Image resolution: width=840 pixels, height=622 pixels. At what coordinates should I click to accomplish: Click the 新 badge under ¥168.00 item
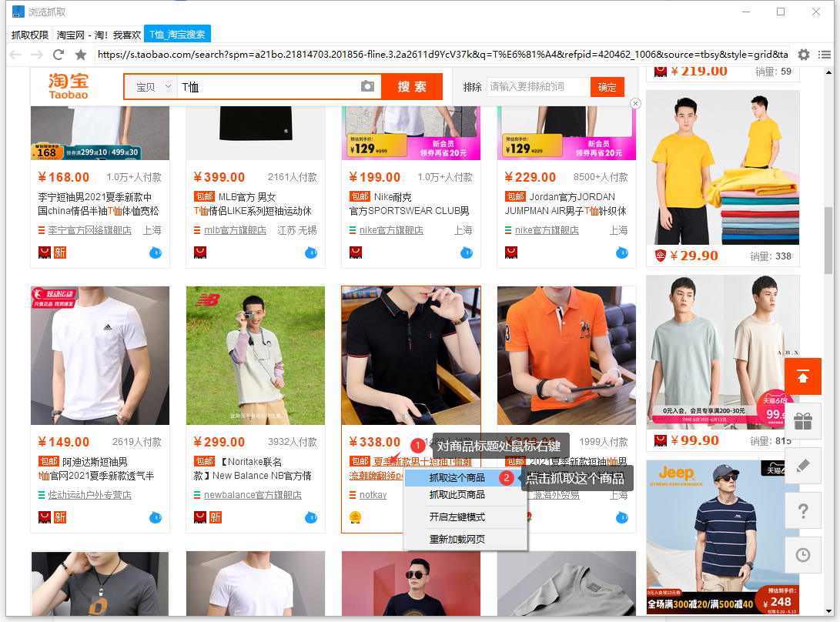coord(59,252)
